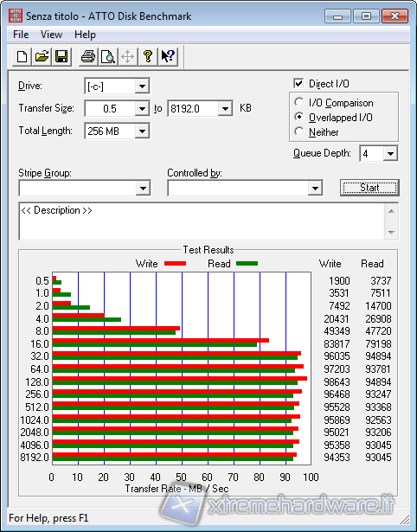Image resolution: width=417 pixels, height=532 pixels.
Task: Select the I/O Comparison radio option
Action: pos(299,102)
